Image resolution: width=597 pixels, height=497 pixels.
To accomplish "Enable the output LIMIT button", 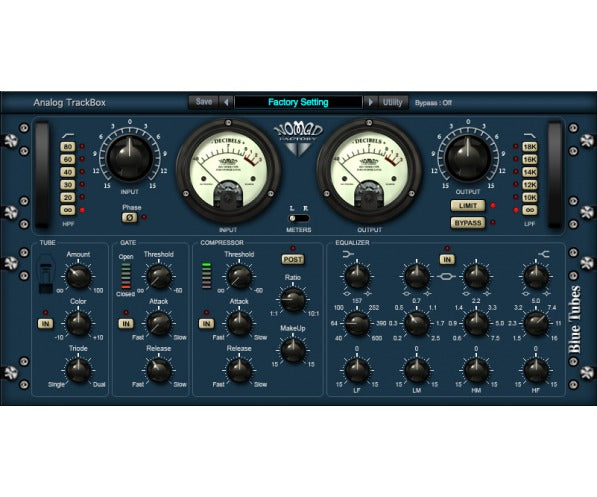I will point(468,206).
